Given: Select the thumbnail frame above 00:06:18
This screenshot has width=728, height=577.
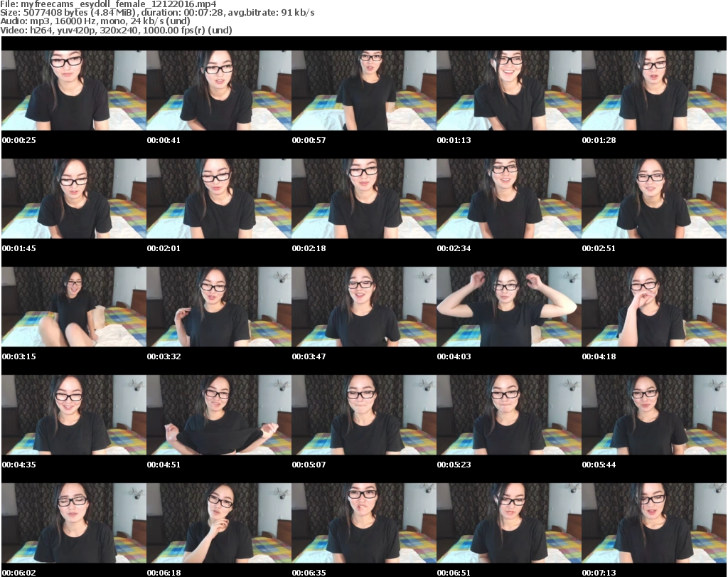Looking at the screenshot, I should [x=219, y=523].
